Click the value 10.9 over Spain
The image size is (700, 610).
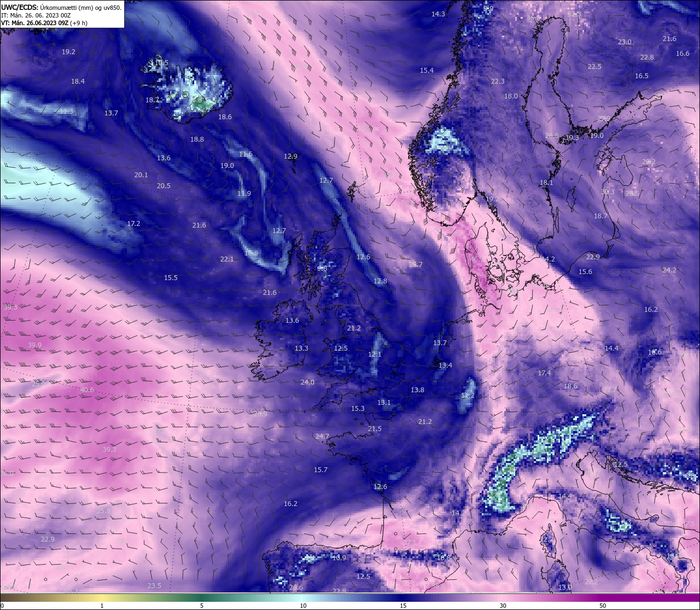click(x=339, y=558)
